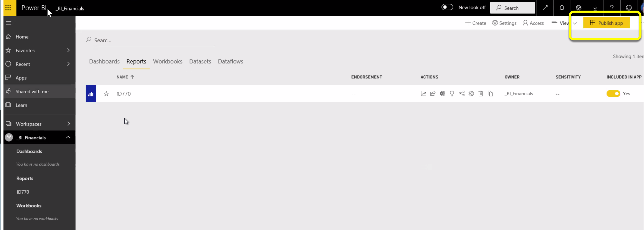644x230 pixels.
Task: Click the delete trash icon for ID770
Action: pos(481,94)
